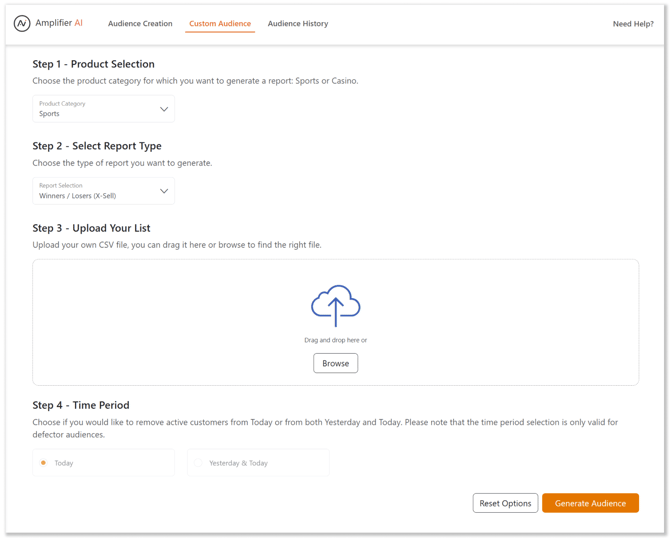This screenshot has width=670, height=538.
Task: Choose the Today option card label
Action: (x=64, y=463)
